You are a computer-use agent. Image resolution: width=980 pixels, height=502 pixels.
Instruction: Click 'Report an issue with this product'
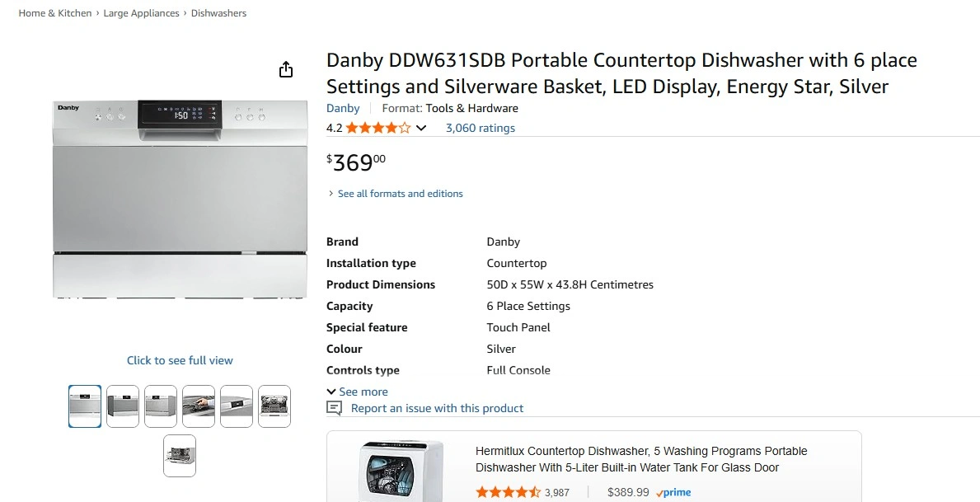pyautogui.click(x=437, y=408)
